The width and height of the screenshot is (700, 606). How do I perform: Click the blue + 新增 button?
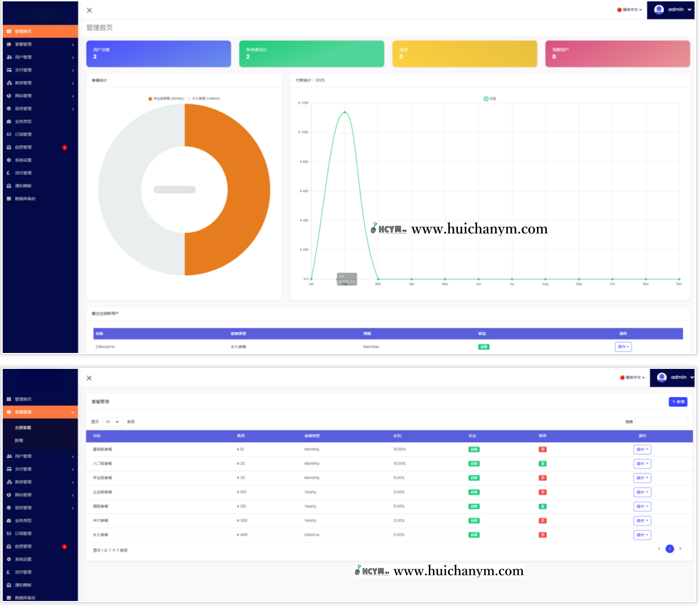coord(678,402)
